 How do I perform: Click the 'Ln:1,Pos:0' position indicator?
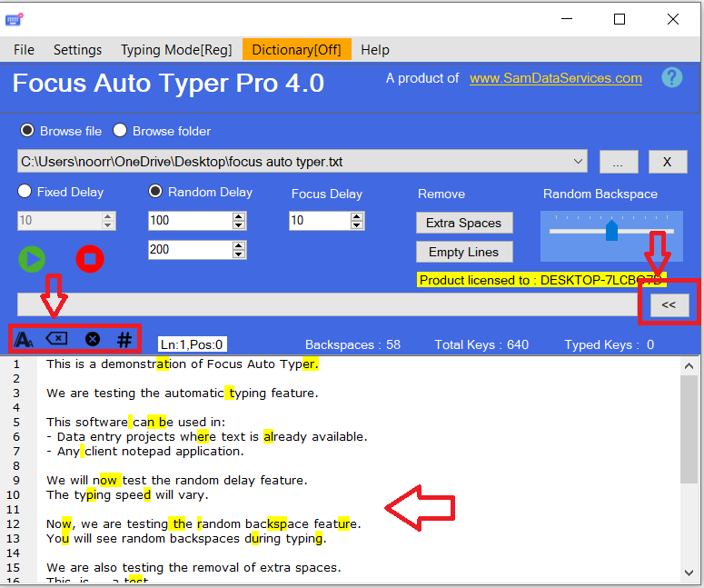193,344
